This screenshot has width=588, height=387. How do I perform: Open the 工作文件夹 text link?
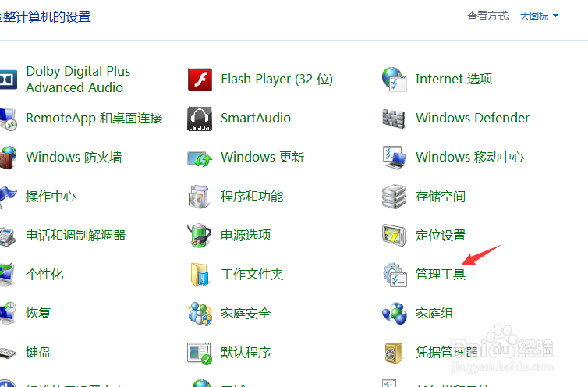[x=252, y=275]
